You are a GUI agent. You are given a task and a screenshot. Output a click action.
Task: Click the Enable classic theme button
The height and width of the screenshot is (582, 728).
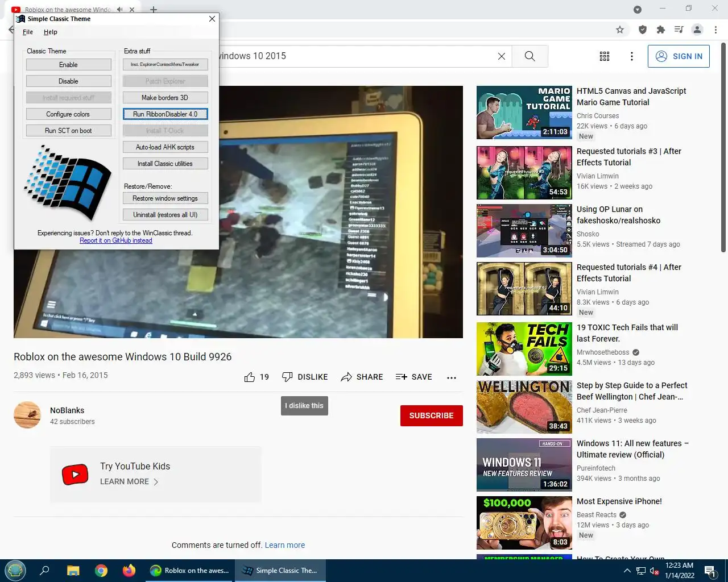click(68, 65)
